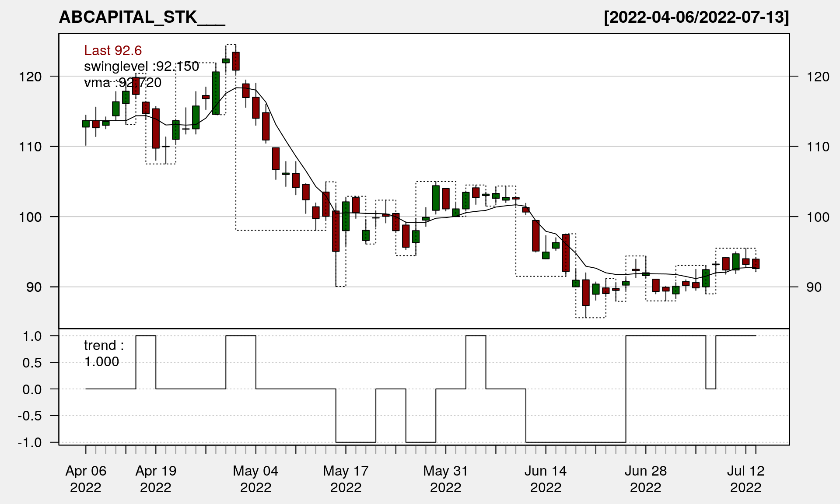Click the May 04 2022 axis label
Screen dimensions: 840x504
[255, 479]
